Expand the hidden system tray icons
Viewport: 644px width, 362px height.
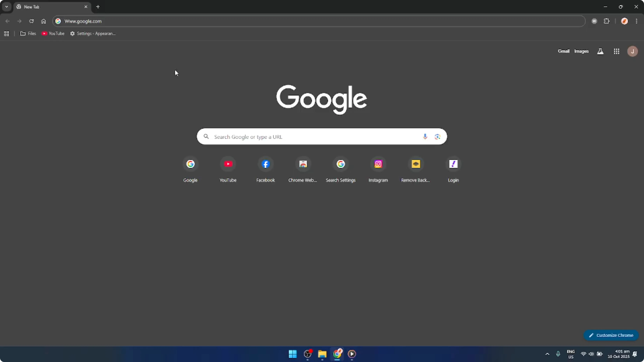click(547, 354)
